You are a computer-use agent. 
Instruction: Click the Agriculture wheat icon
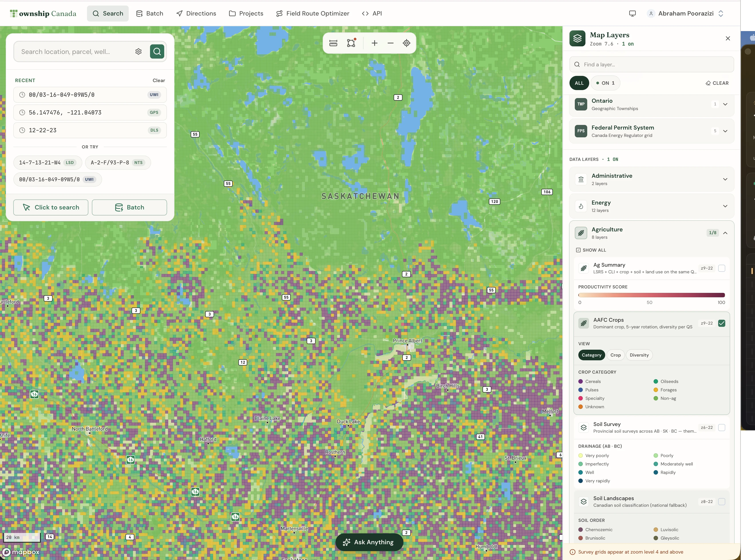(581, 233)
